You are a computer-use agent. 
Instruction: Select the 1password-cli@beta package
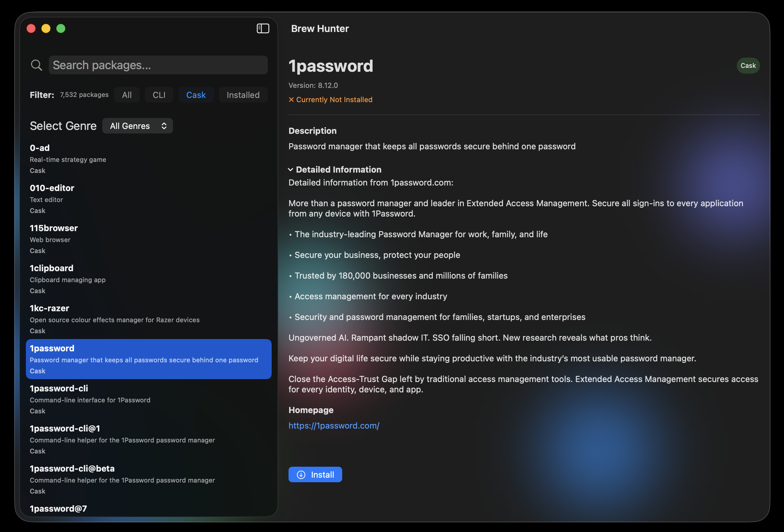tap(148, 479)
